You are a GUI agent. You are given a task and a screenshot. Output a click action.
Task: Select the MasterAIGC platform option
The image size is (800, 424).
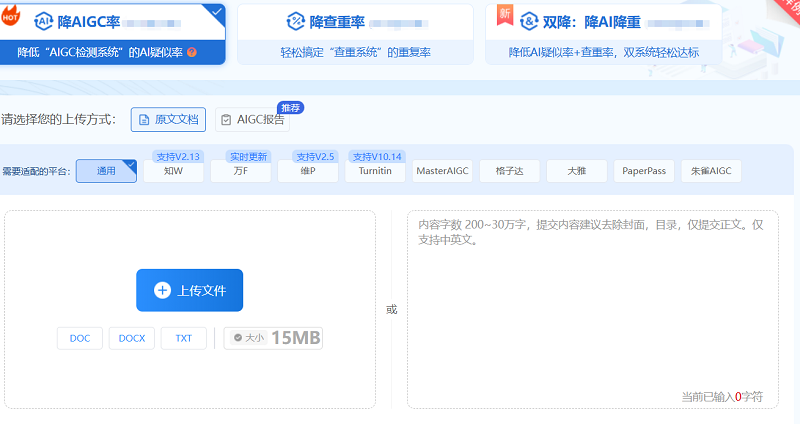coord(442,171)
